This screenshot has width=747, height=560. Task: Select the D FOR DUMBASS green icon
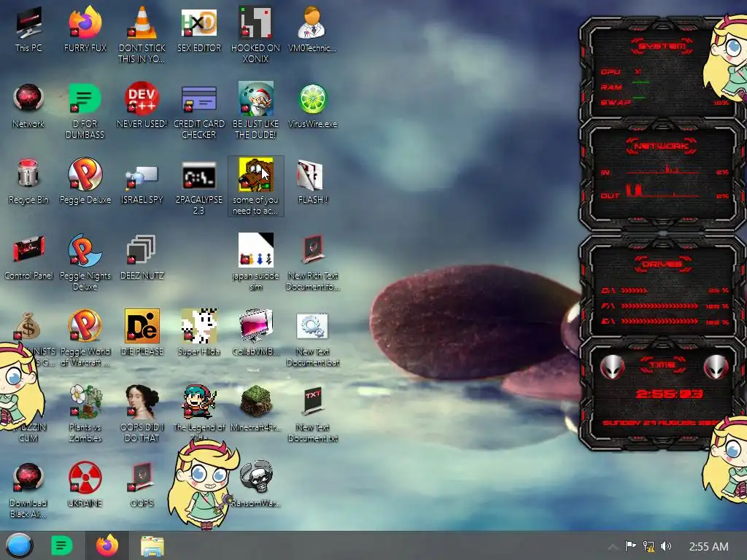[85, 111]
